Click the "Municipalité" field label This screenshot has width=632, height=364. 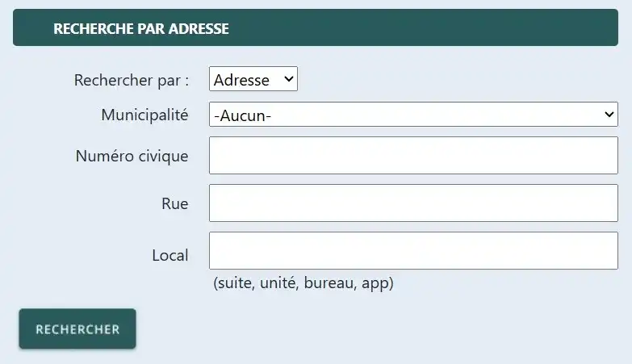tap(144, 115)
